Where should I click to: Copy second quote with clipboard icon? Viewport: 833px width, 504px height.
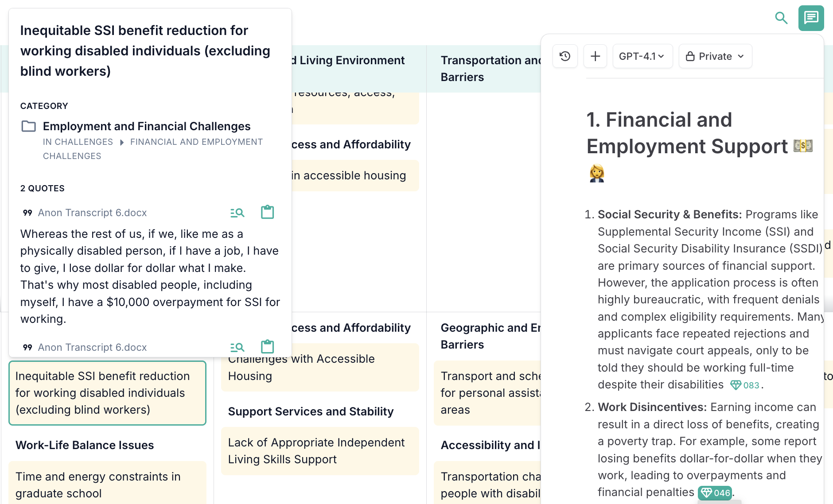tap(267, 347)
